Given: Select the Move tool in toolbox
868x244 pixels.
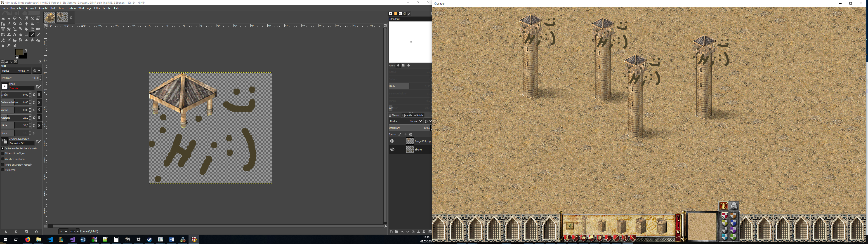Looking at the screenshot, I should [x=27, y=24].
